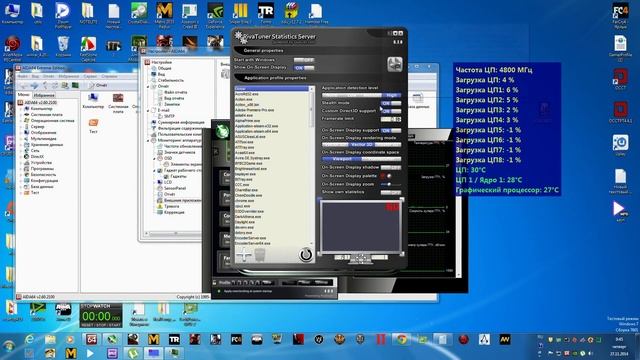640x360 pixels.
Task: Select the Корзина recycle bin desktop icon
Action: [x=63, y=47]
